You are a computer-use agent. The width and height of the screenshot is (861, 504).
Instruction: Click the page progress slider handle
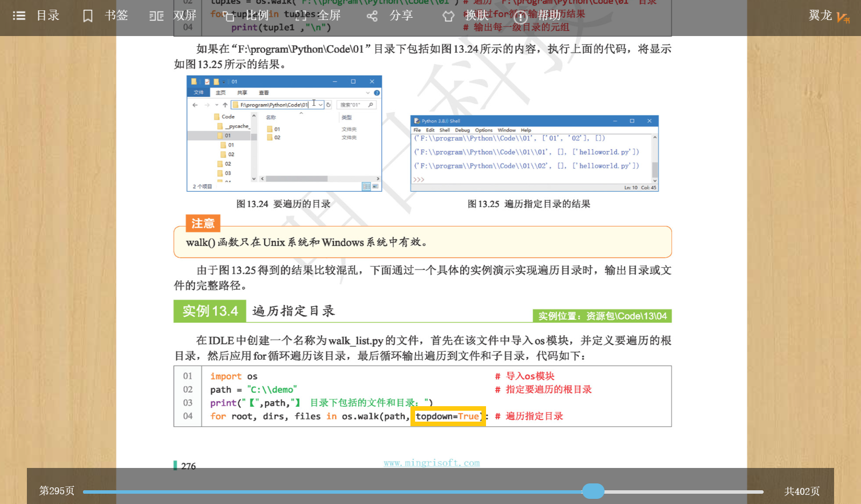[x=593, y=491]
